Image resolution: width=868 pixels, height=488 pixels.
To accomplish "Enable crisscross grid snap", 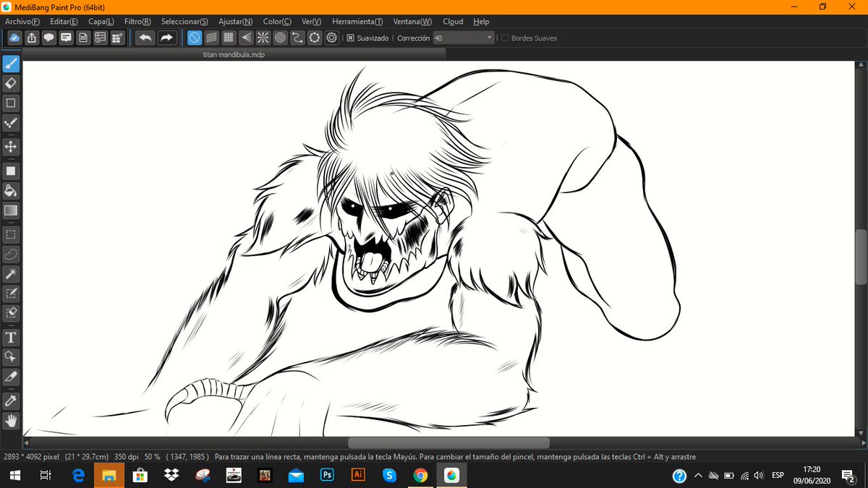I will (x=229, y=38).
